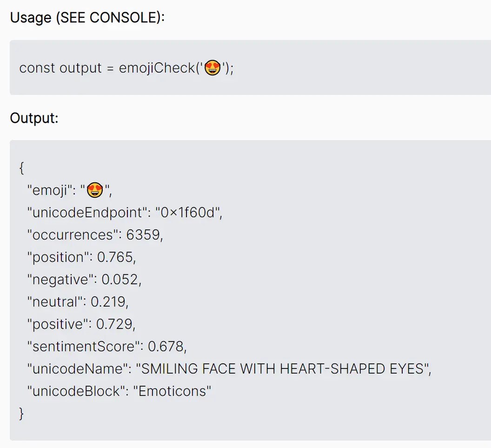Click the opening curly brace of output

click(x=21, y=168)
